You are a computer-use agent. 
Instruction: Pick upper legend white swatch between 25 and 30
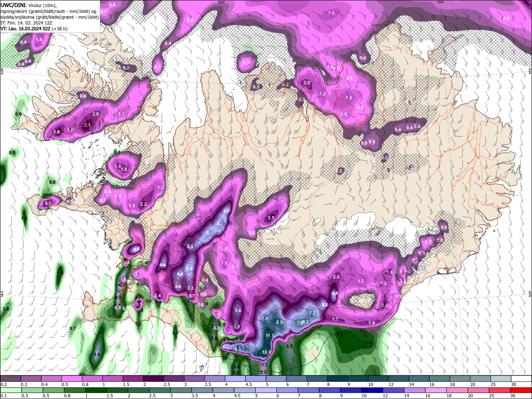pyautogui.click(x=501, y=379)
